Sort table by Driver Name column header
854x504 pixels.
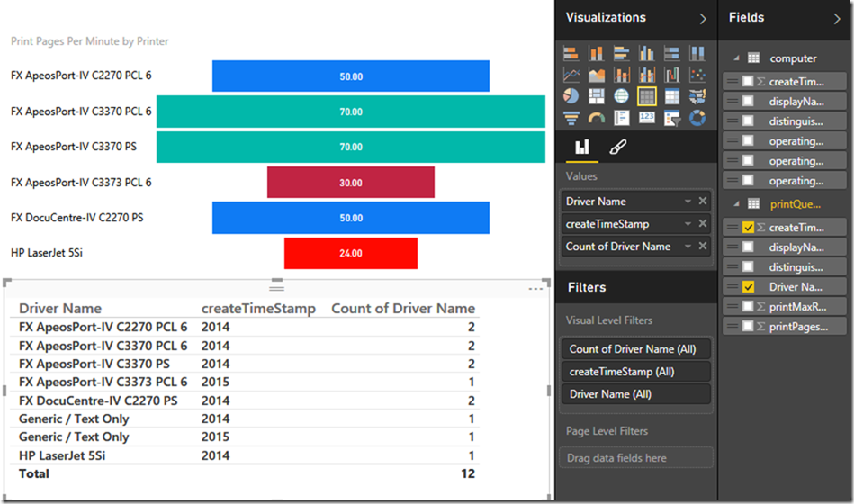60,309
